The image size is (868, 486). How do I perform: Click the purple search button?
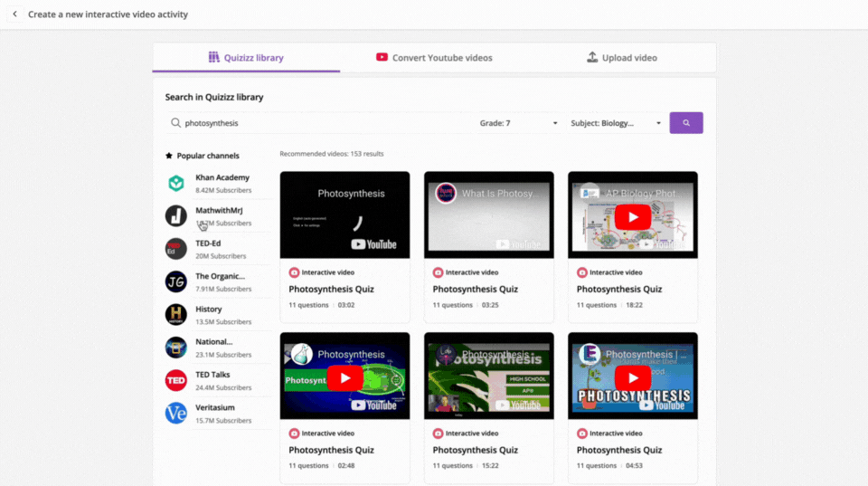(686, 123)
